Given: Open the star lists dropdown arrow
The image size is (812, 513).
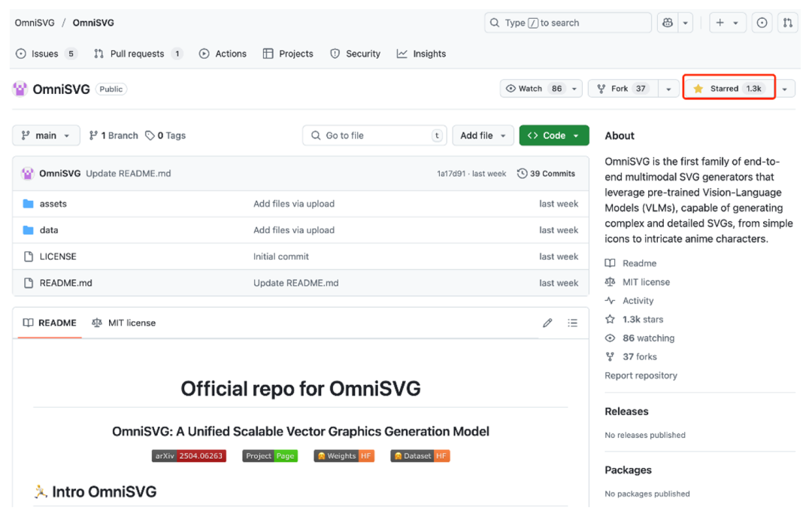Looking at the screenshot, I should 784,89.
